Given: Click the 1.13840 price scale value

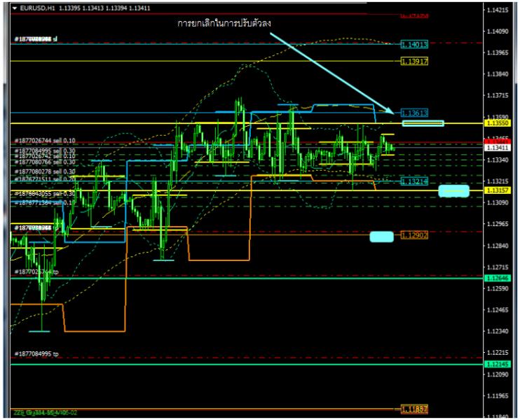Looking at the screenshot, I should pyautogui.click(x=498, y=74).
